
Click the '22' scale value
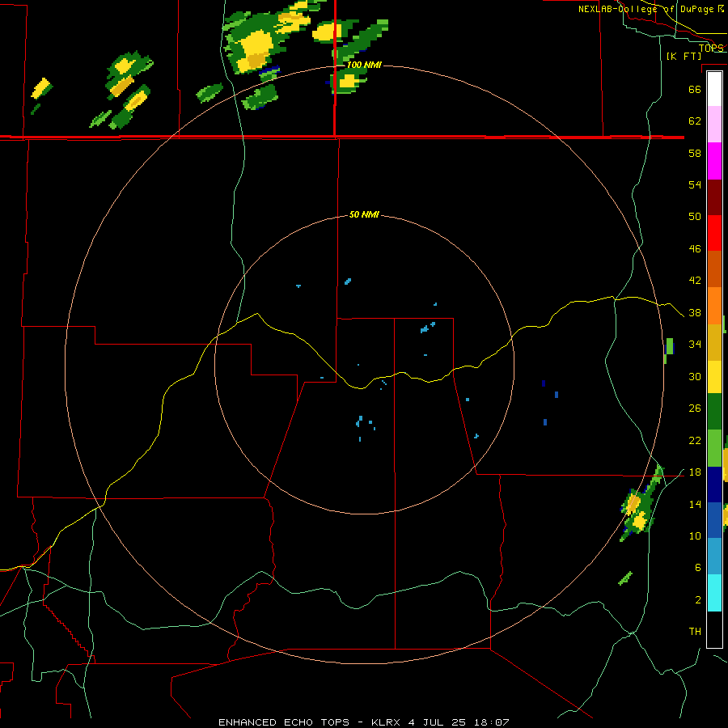pos(695,440)
